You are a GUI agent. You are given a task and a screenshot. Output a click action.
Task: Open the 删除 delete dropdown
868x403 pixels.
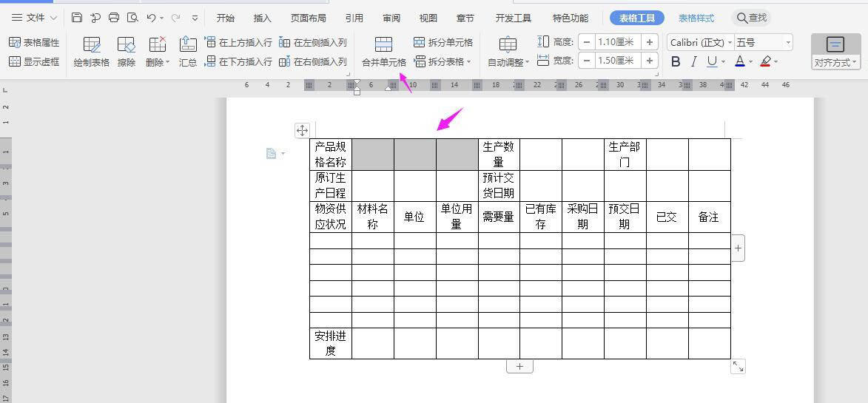coord(157,52)
